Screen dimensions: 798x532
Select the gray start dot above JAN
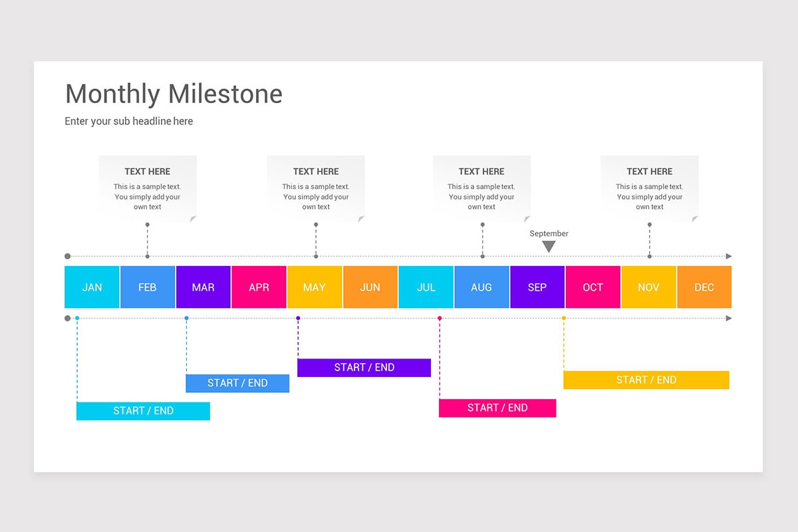click(x=67, y=256)
